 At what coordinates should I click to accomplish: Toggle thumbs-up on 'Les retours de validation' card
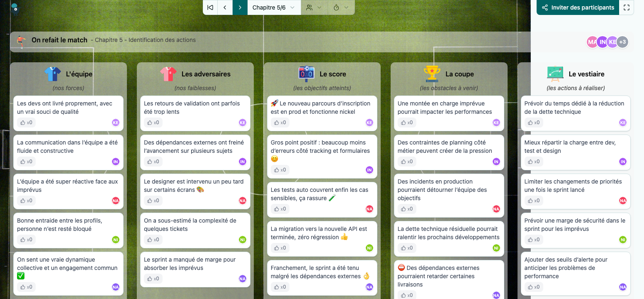(153, 123)
